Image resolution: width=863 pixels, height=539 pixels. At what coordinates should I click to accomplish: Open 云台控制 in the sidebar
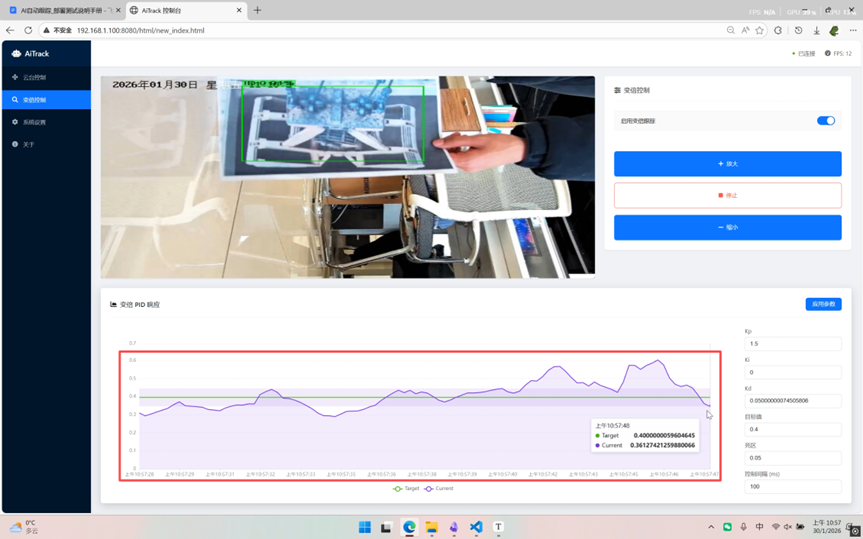[34, 77]
